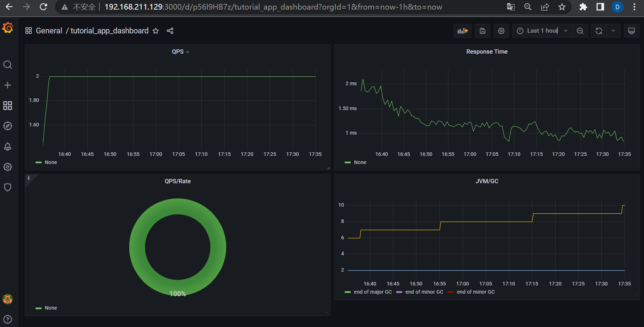Refresh the dashboard
Viewport: 644px width, 327px height.
click(x=599, y=31)
